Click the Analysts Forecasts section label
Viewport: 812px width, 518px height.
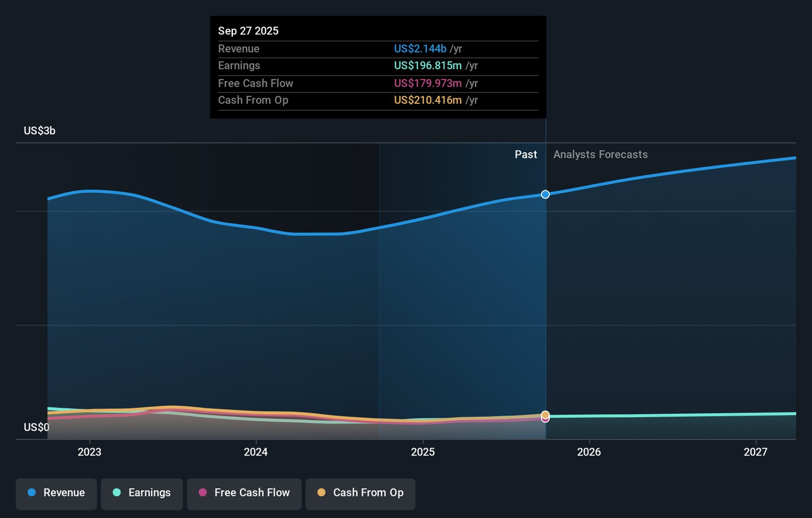[x=600, y=154]
